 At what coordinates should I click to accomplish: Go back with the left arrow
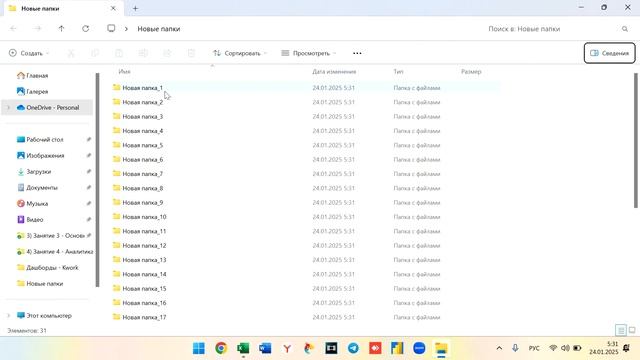click(13, 29)
